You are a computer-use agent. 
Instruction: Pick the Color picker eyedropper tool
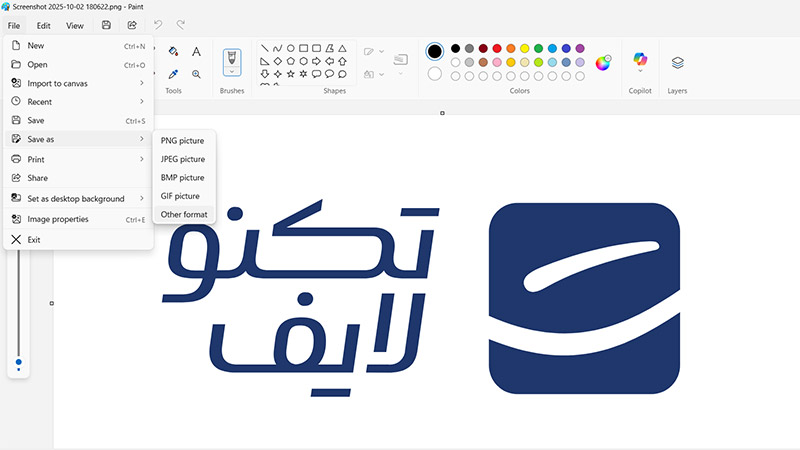point(173,74)
